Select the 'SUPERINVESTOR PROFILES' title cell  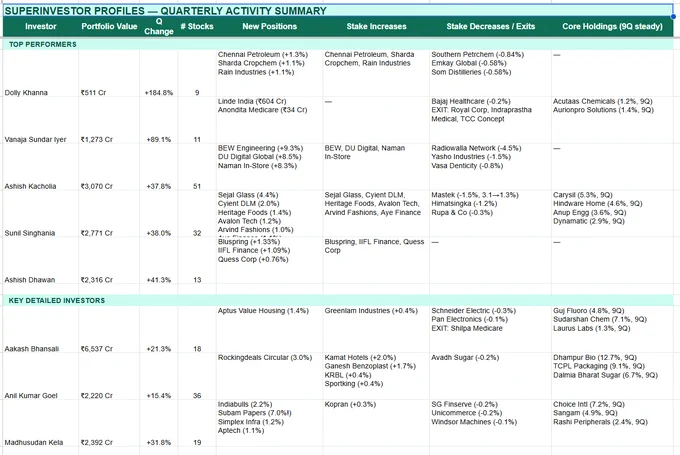338,11
